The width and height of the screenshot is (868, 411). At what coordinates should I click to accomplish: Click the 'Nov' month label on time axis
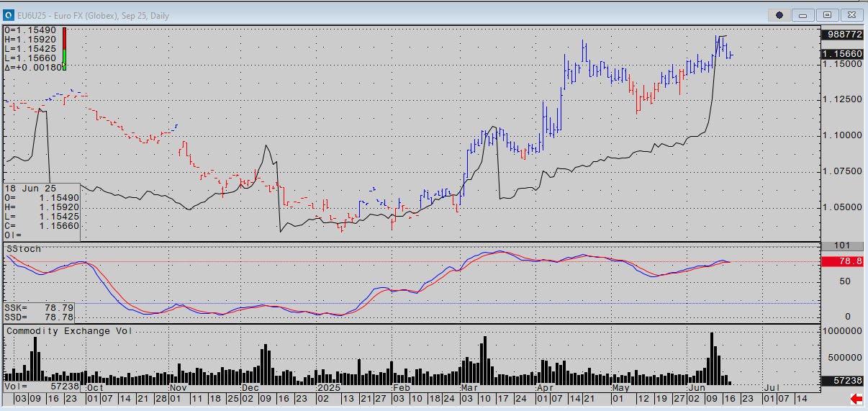[178, 387]
